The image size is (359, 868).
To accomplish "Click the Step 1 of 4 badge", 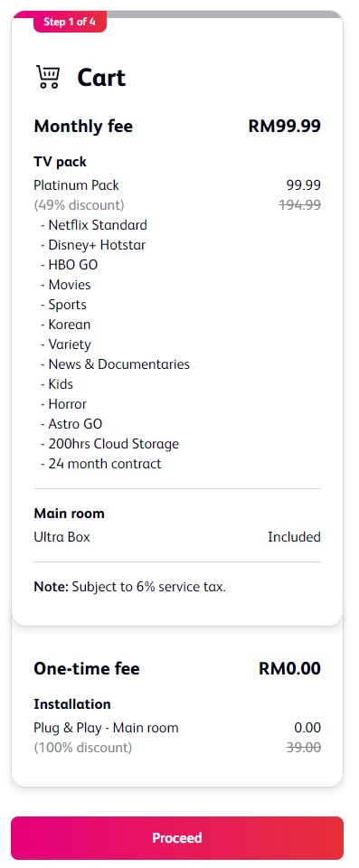I will (x=70, y=22).
